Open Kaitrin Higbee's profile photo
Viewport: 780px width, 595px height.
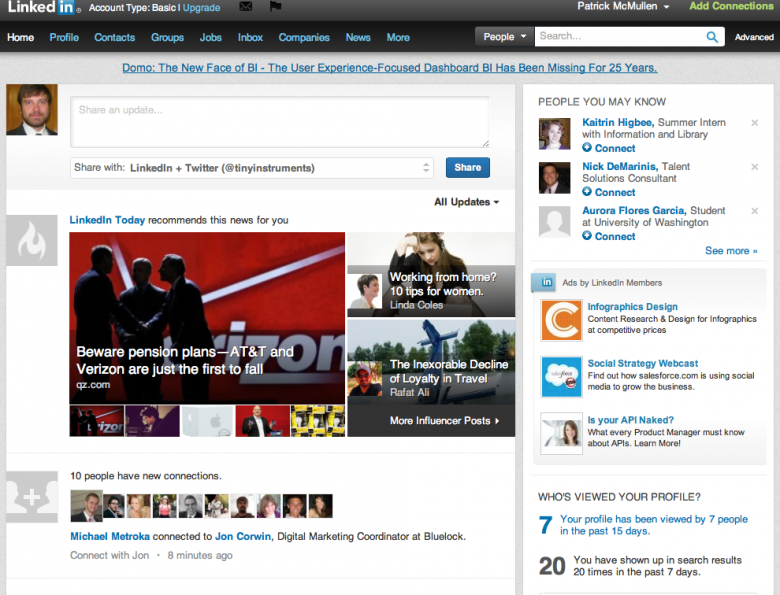pyautogui.click(x=555, y=134)
